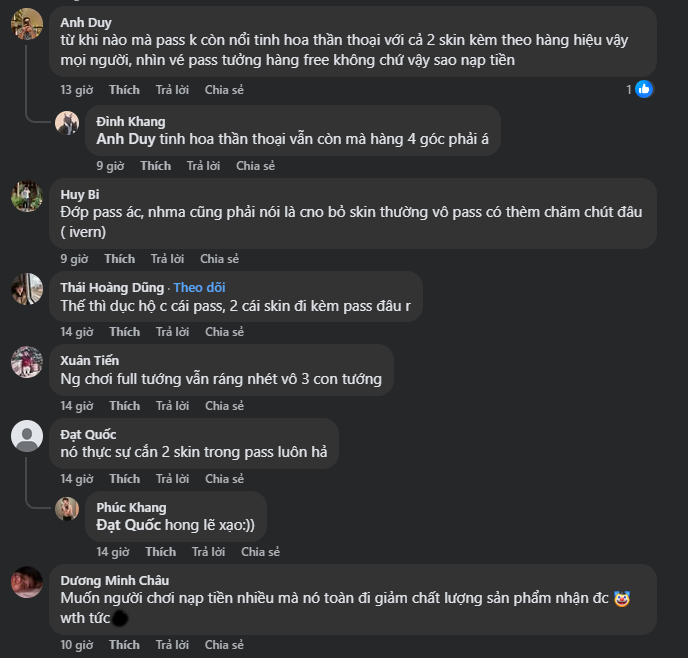Reply to Huy Bi's comment via Trả lời
This screenshot has height=658, width=688.
(x=167, y=259)
